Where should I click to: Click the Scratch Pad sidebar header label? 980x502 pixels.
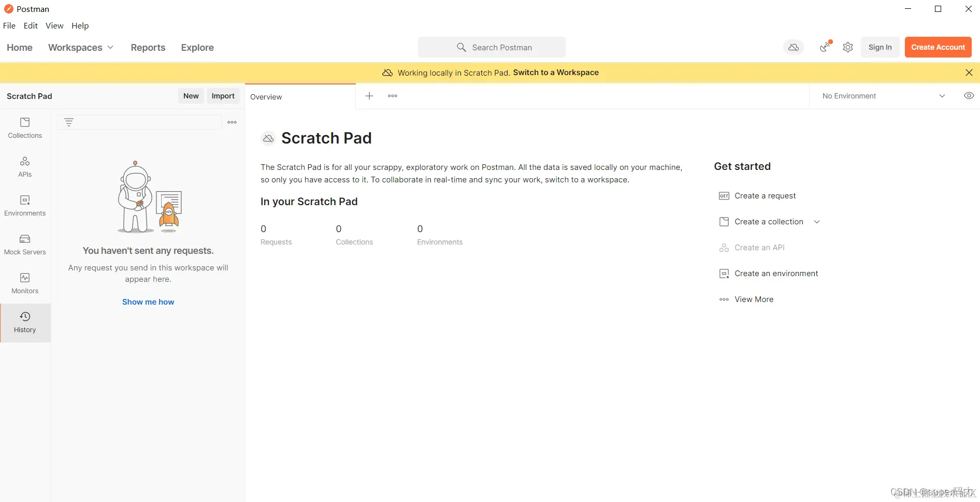click(x=30, y=96)
